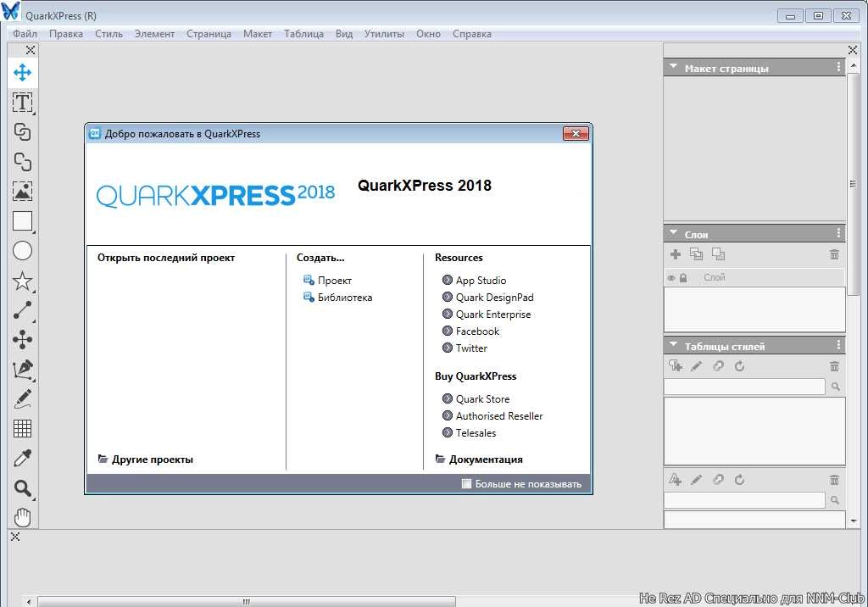Select the Text Content tool

pyautogui.click(x=22, y=103)
